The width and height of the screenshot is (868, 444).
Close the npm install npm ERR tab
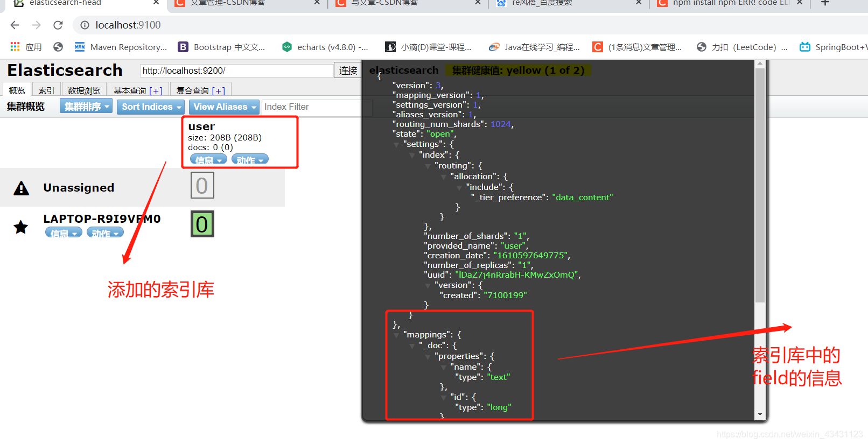point(800,3)
